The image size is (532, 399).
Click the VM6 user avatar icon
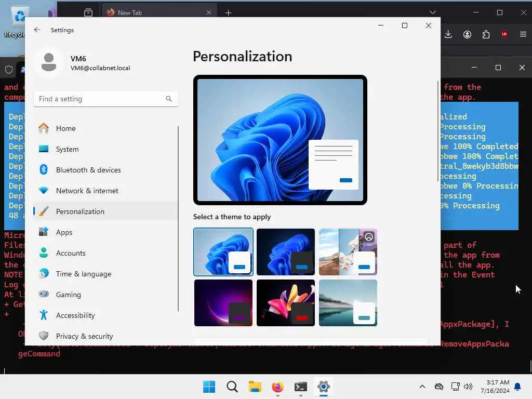coord(49,62)
